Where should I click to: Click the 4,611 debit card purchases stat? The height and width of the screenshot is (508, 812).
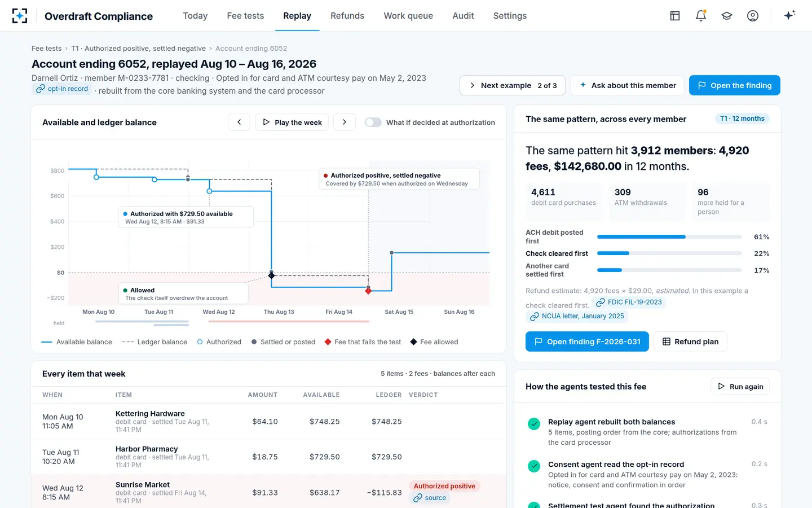[564, 202]
